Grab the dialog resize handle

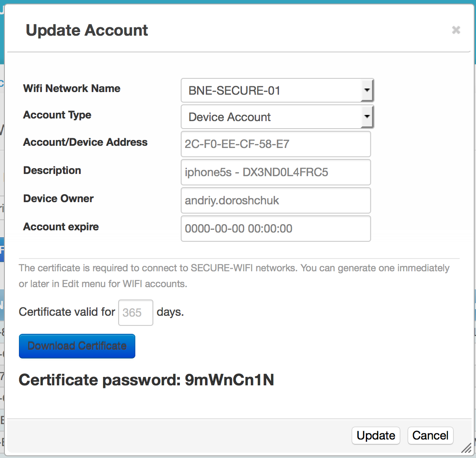466,448
